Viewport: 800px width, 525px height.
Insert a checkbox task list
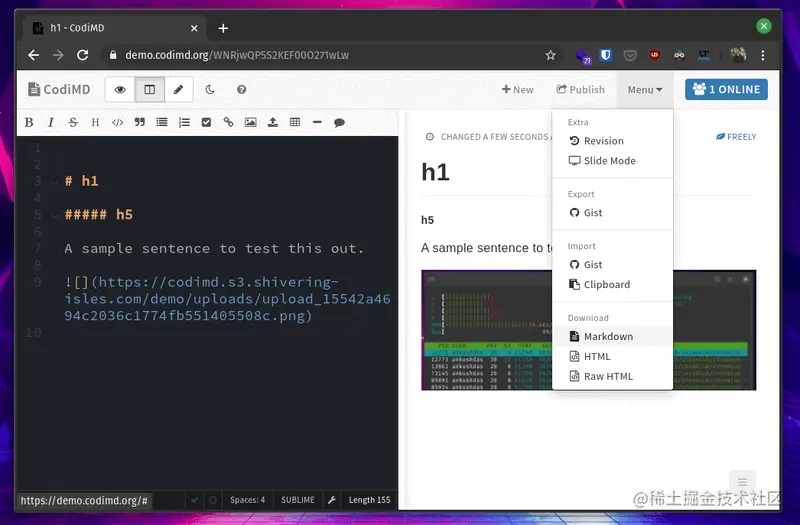[x=206, y=122]
